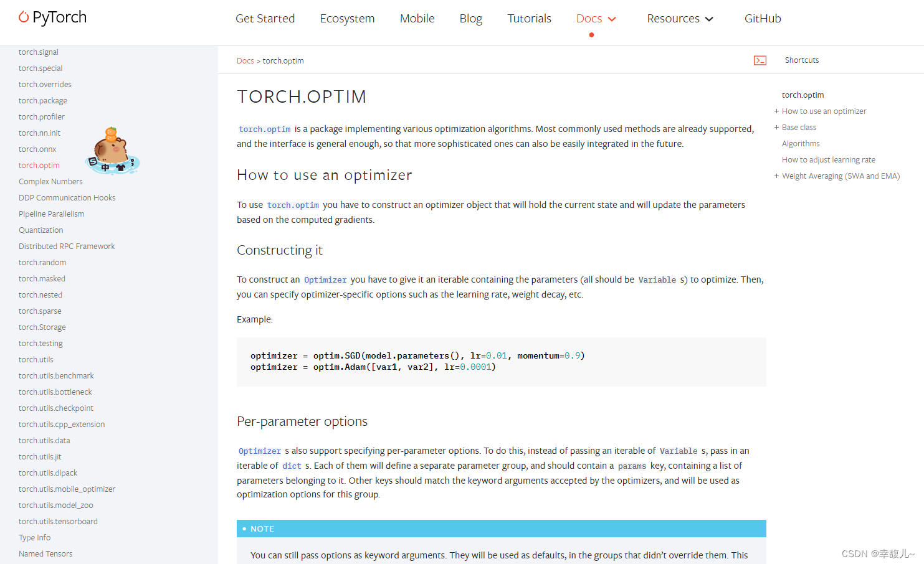Open torch.utils.tensorboard in sidebar
The width and height of the screenshot is (924, 564).
point(58,522)
